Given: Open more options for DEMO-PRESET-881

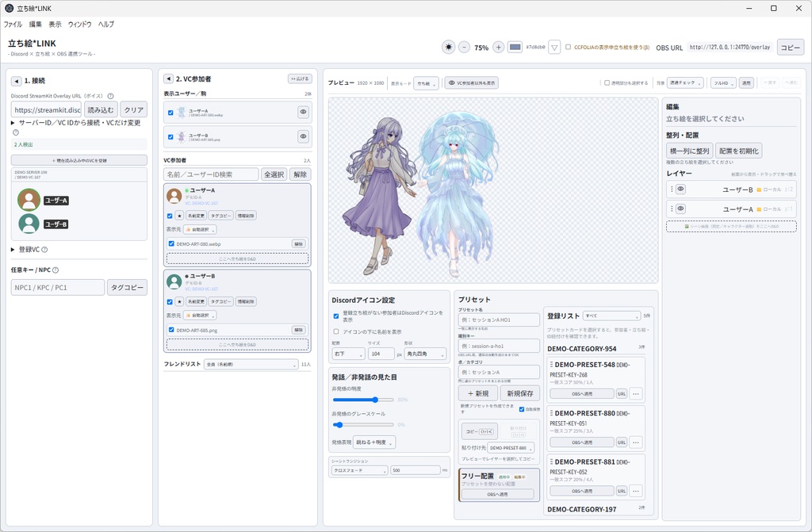Looking at the screenshot, I should [x=636, y=491].
